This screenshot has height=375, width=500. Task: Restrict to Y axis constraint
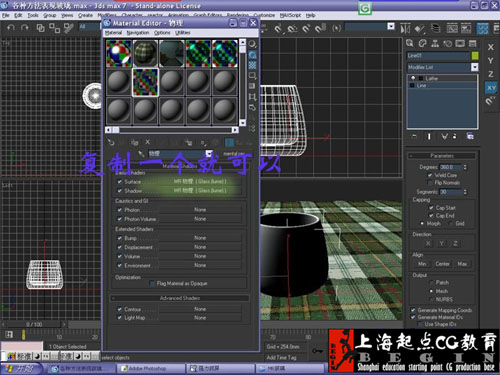pyautogui.click(x=491, y=61)
